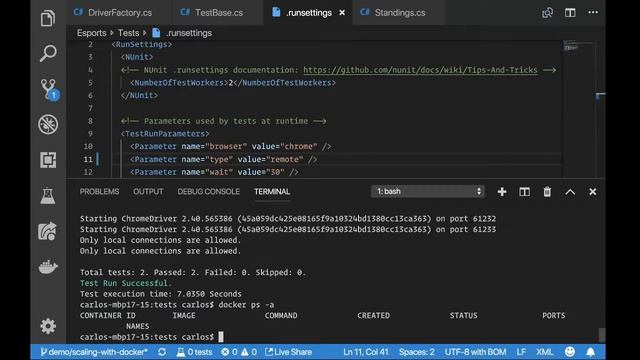Screen dimensions: 640x360
Task: Create a new terminal with plus icon
Action: [x=502, y=191]
